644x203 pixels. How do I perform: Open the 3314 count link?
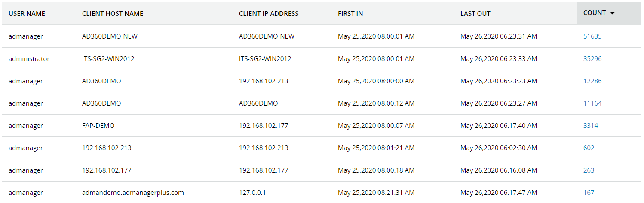point(591,126)
